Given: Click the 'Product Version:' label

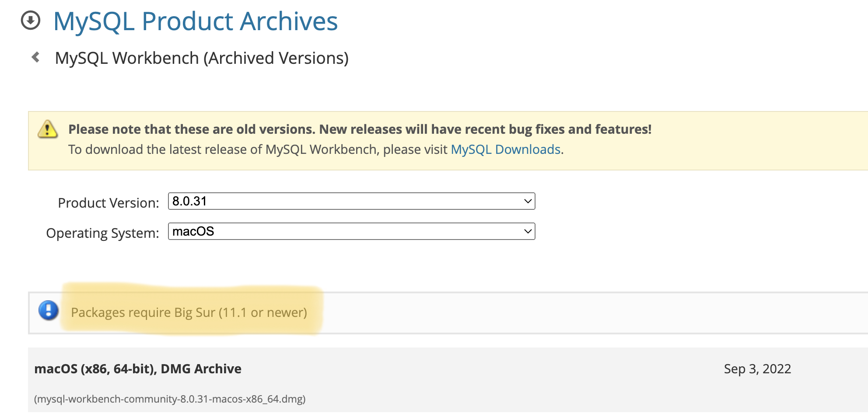Looking at the screenshot, I should click(108, 203).
